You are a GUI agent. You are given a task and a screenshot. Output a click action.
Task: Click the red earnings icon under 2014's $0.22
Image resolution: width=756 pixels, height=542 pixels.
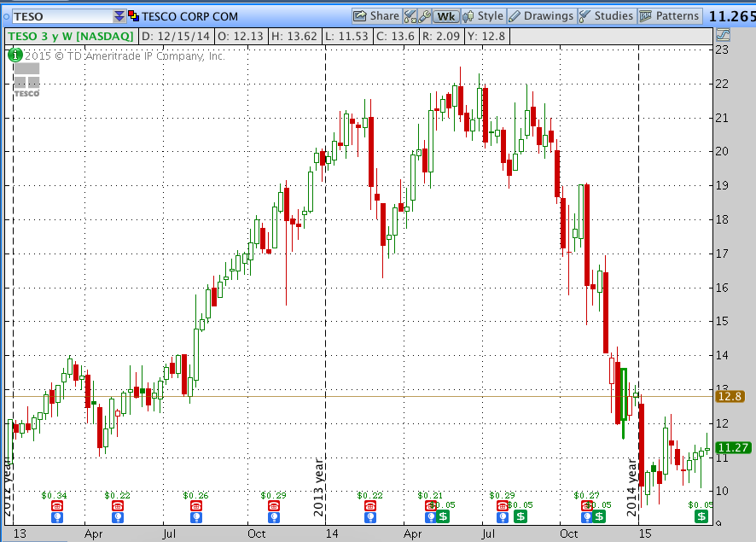(370, 506)
